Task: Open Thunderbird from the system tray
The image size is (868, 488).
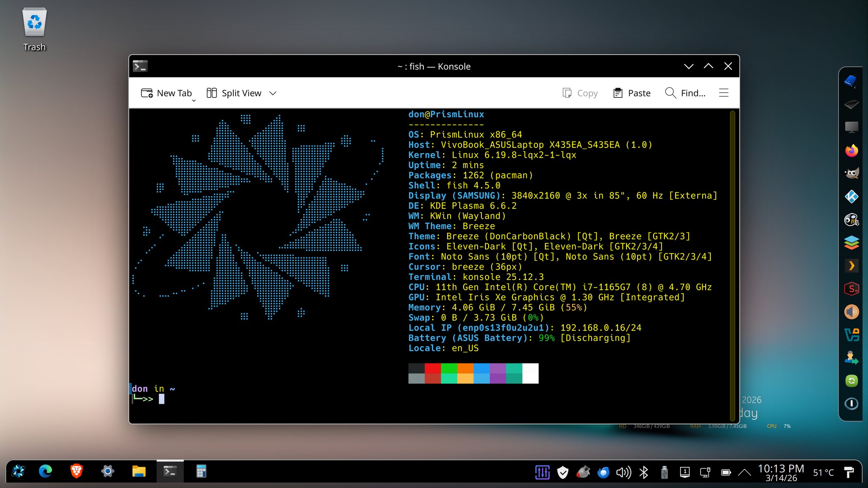Action: pyautogui.click(x=604, y=472)
